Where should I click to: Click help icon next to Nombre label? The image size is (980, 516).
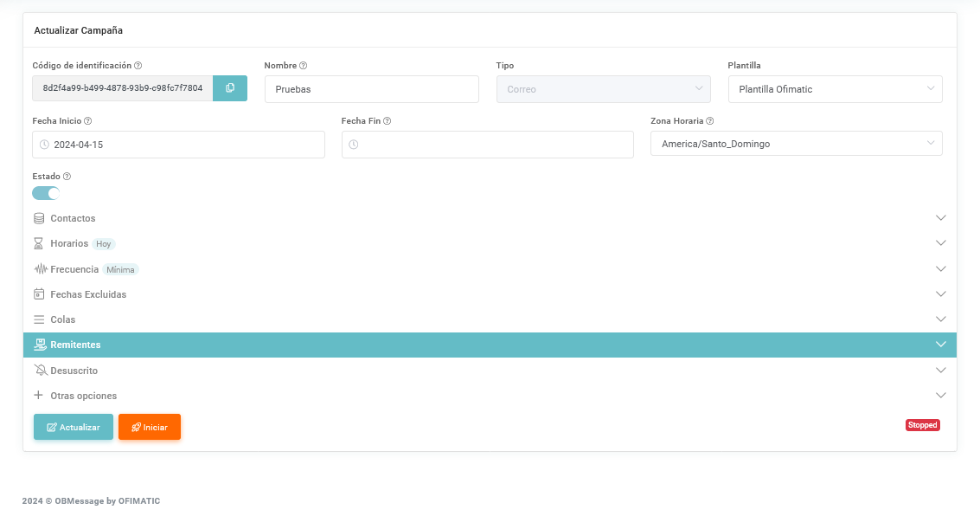pyautogui.click(x=304, y=66)
